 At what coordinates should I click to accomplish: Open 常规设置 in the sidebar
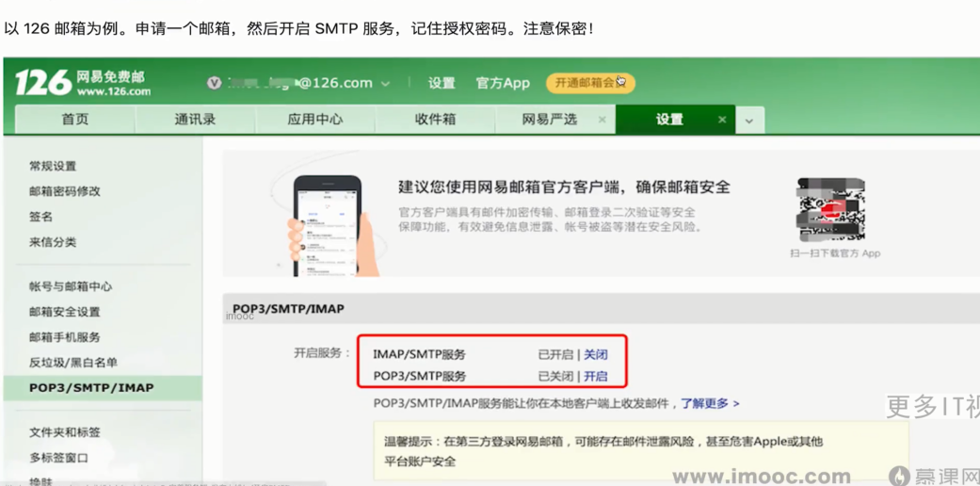(x=53, y=167)
